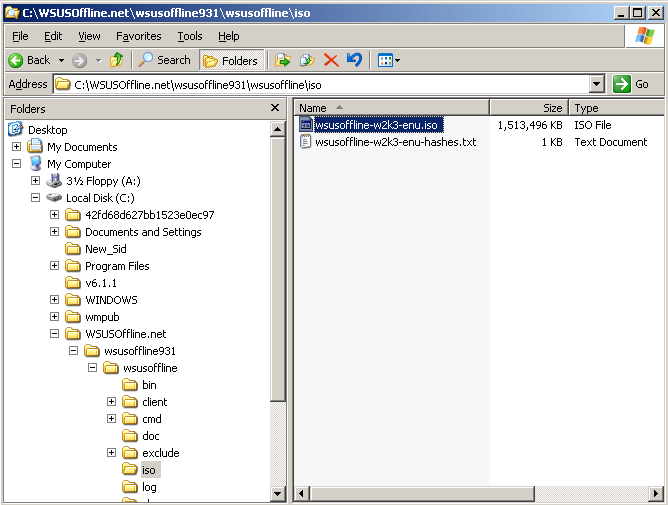The width and height of the screenshot is (668, 505).
Task: Click folder tree scroll up arrow
Action: click(x=278, y=129)
